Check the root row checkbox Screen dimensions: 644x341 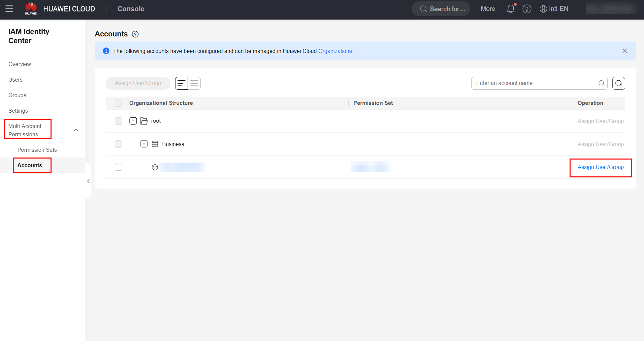118,121
